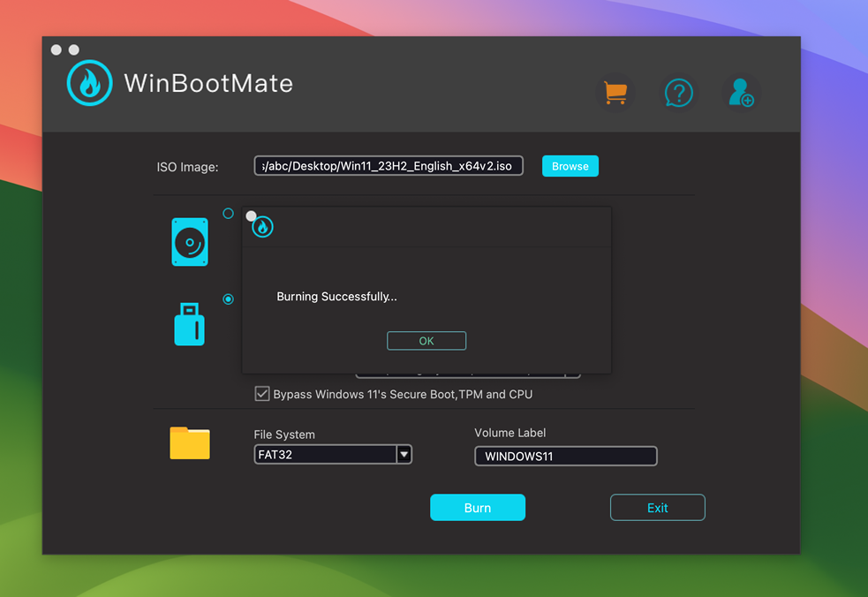This screenshot has height=597, width=868.
Task: Click the gray dot on the dialog
Action: [x=252, y=215]
